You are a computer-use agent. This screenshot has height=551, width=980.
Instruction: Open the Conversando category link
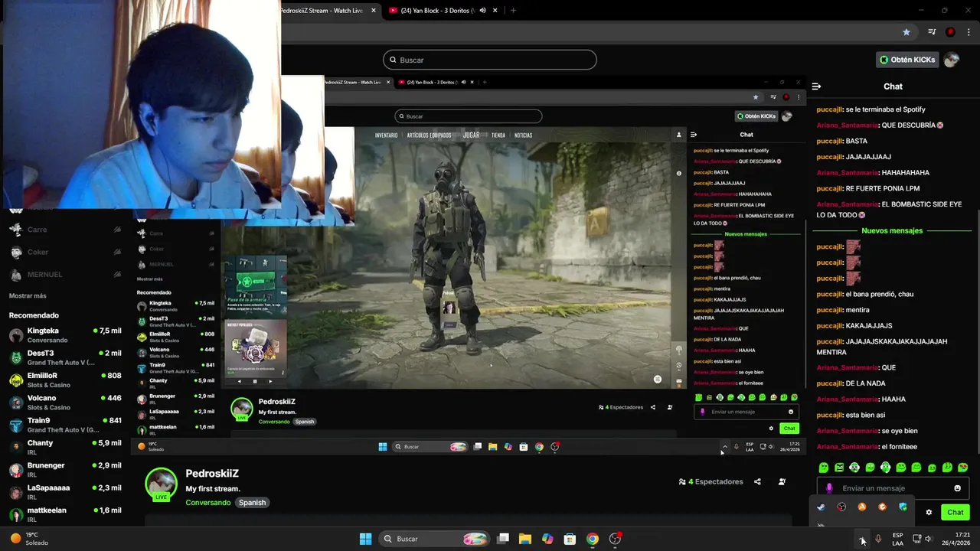click(207, 503)
